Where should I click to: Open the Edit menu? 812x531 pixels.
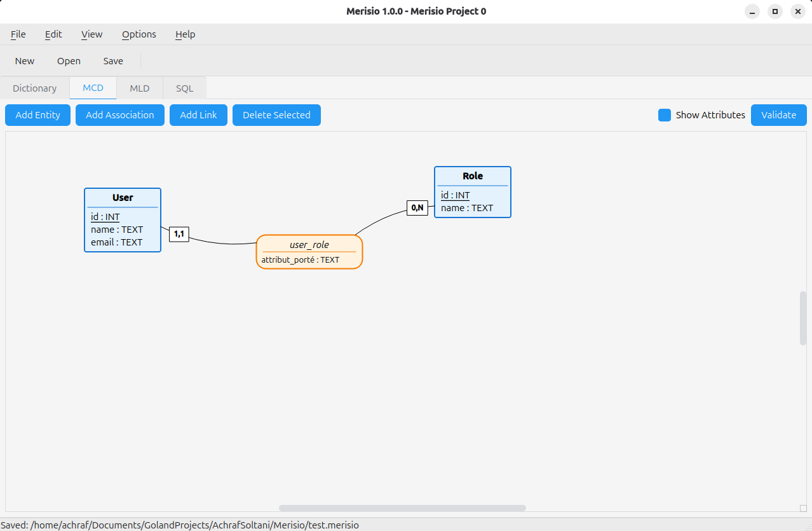[x=53, y=34]
